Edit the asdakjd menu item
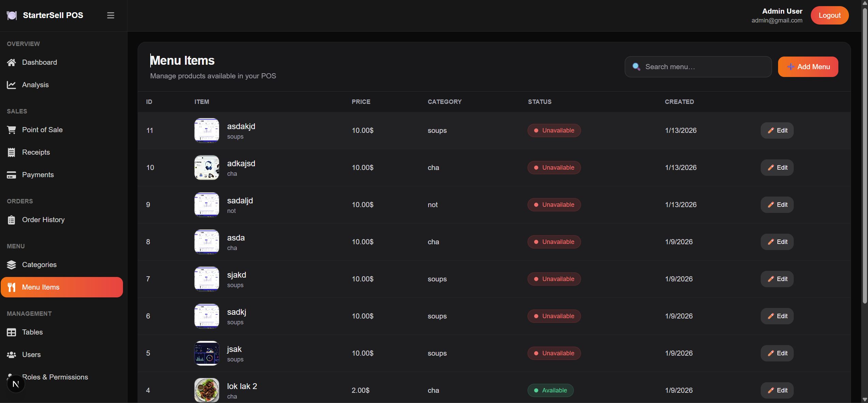The image size is (868, 403). [x=777, y=130]
